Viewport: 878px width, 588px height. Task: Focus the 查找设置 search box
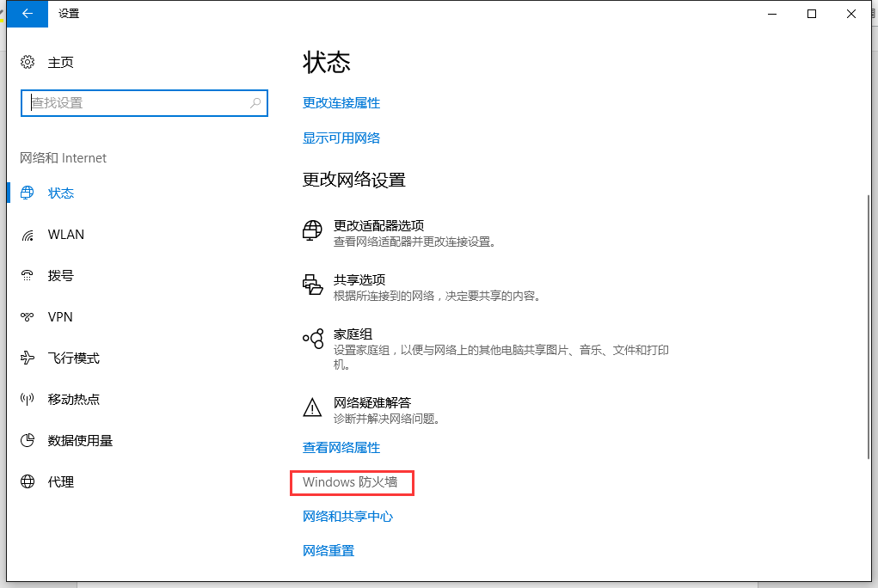(x=144, y=103)
